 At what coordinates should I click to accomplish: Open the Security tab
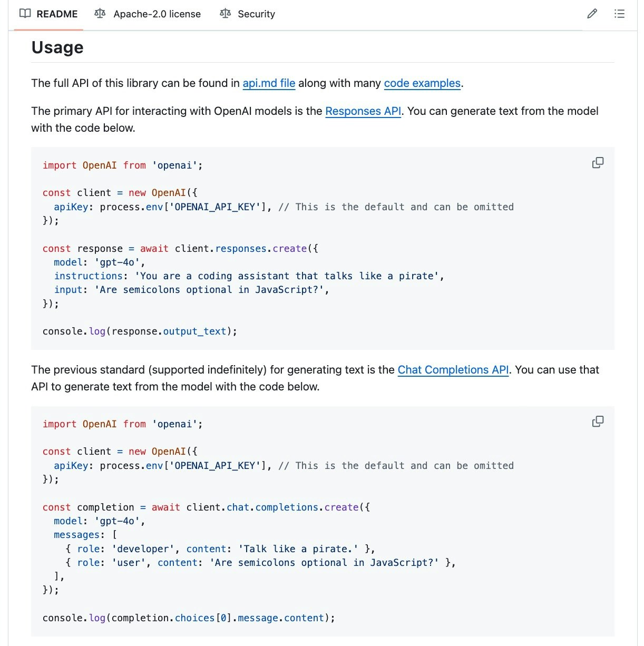(247, 14)
